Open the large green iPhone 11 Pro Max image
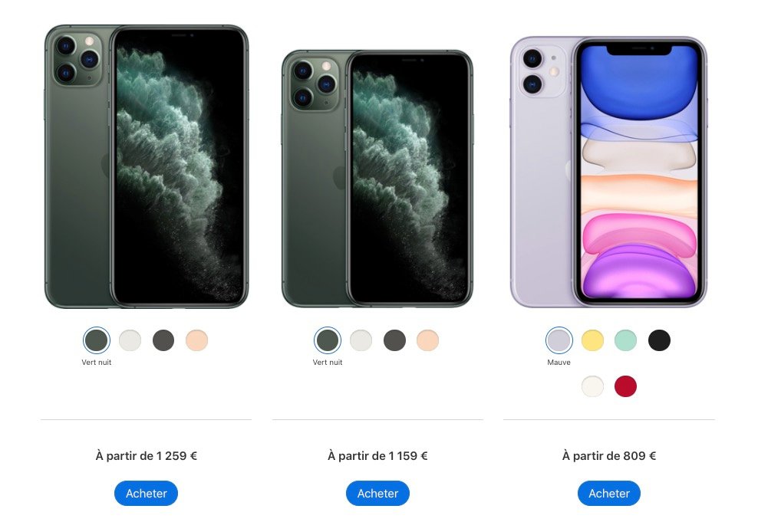 pyautogui.click(x=147, y=166)
